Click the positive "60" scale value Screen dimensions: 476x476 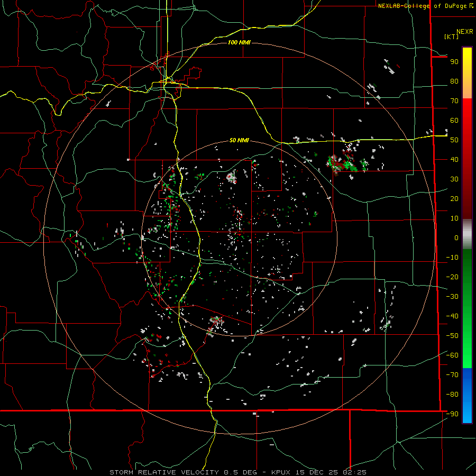pyautogui.click(x=454, y=121)
